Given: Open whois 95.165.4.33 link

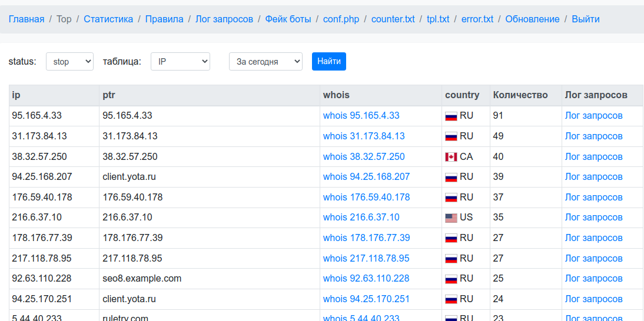Looking at the screenshot, I should [x=361, y=116].
